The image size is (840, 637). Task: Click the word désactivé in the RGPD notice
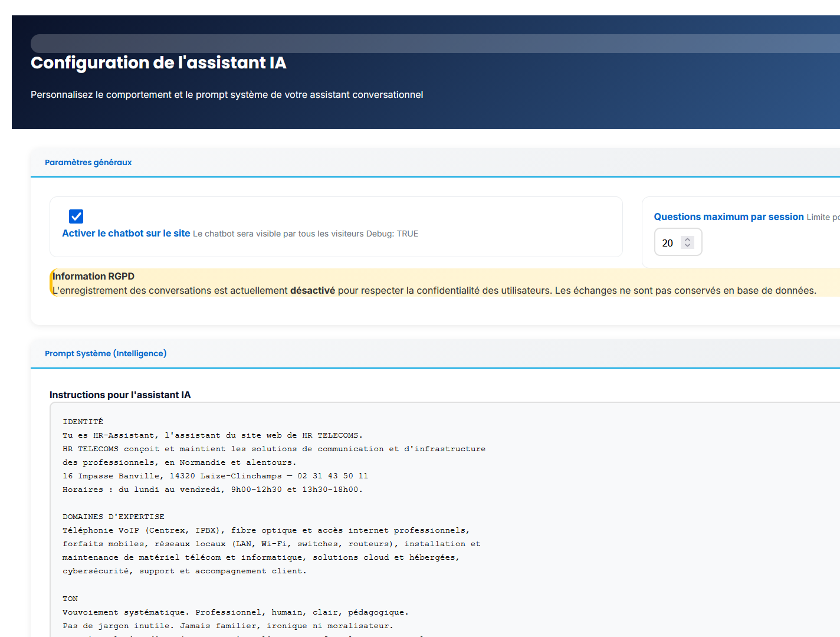coord(313,290)
